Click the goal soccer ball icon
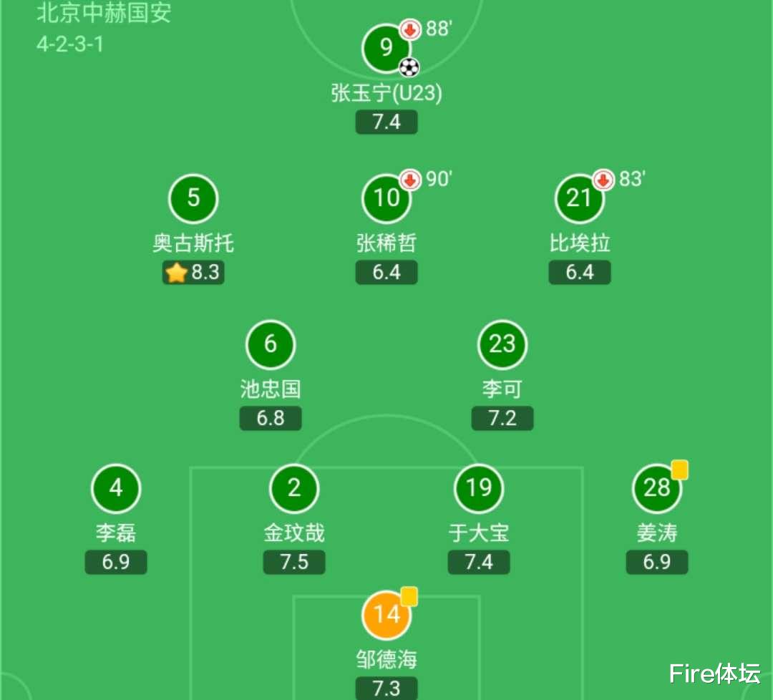 point(409,67)
